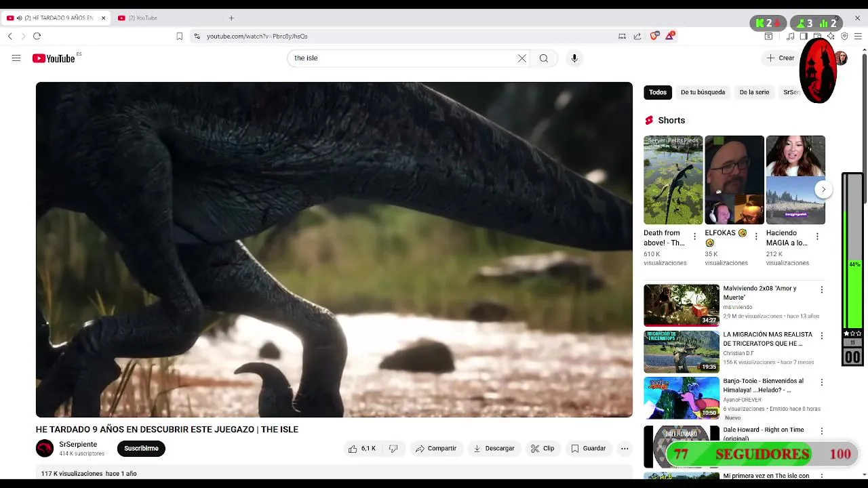
Task: Open the Christian D.T channel name
Action: point(738,353)
